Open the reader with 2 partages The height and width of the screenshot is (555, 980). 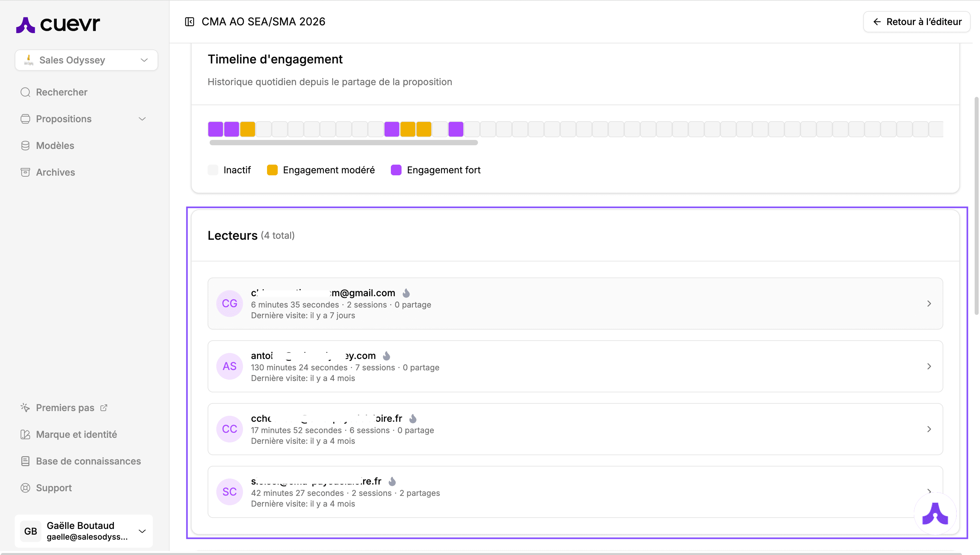[533, 492]
